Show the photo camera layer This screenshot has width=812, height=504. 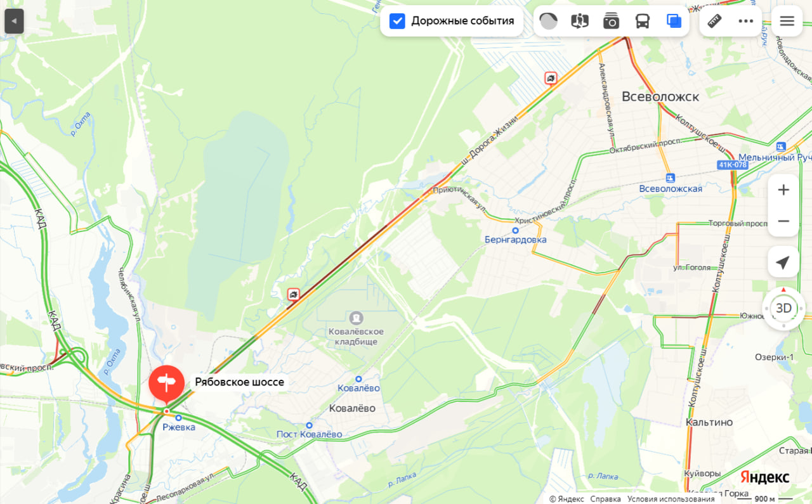point(611,21)
